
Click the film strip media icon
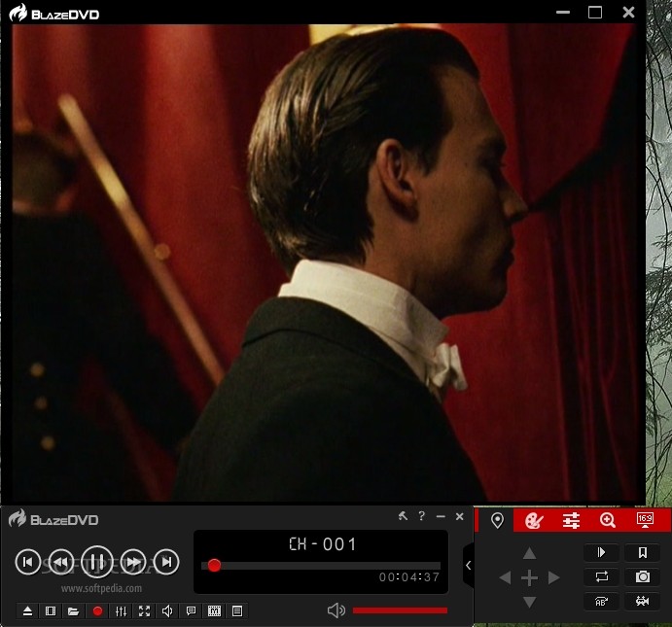(x=51, y=611)
